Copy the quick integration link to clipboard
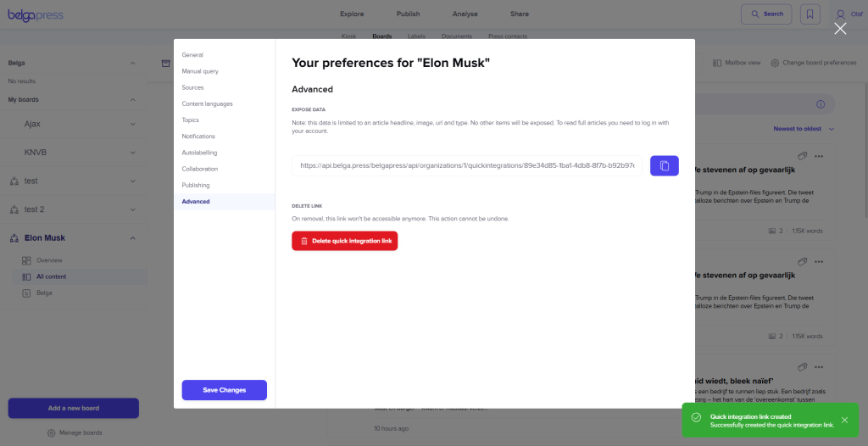This screenshot has height=446, width=868. click(664, 165)
